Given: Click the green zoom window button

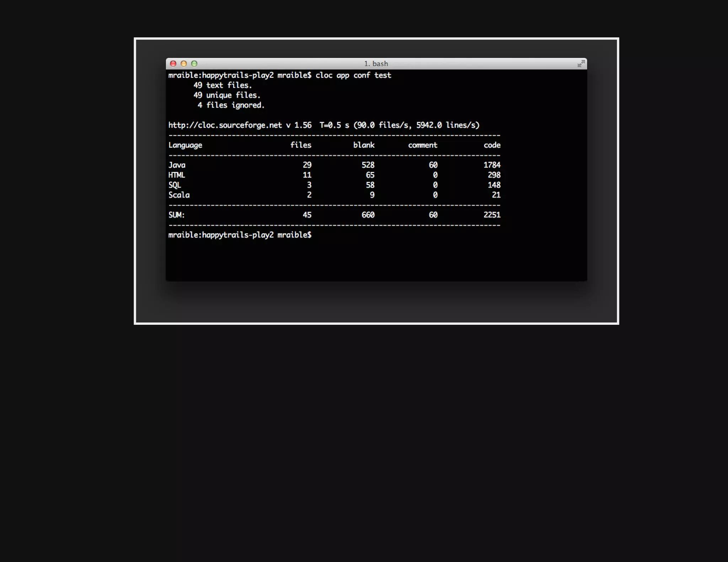Looking at the screenshot, I should click(x=194, y=64).
